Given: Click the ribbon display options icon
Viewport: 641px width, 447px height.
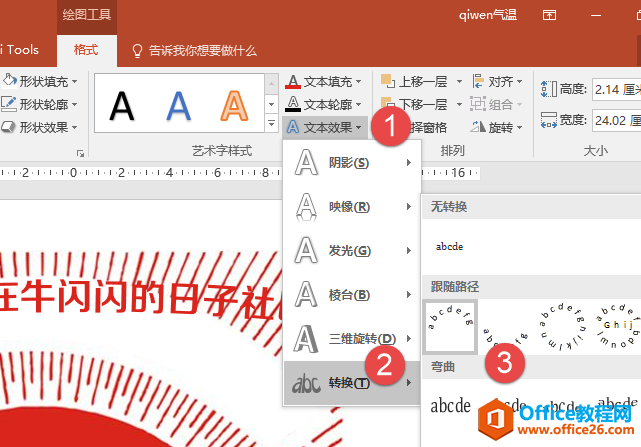Looking at the screenshot, I should (x=549, y=15).
